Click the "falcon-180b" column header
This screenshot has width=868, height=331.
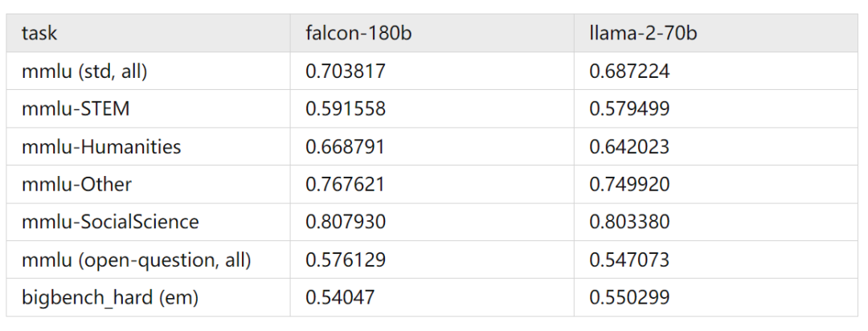pos(354,34)
